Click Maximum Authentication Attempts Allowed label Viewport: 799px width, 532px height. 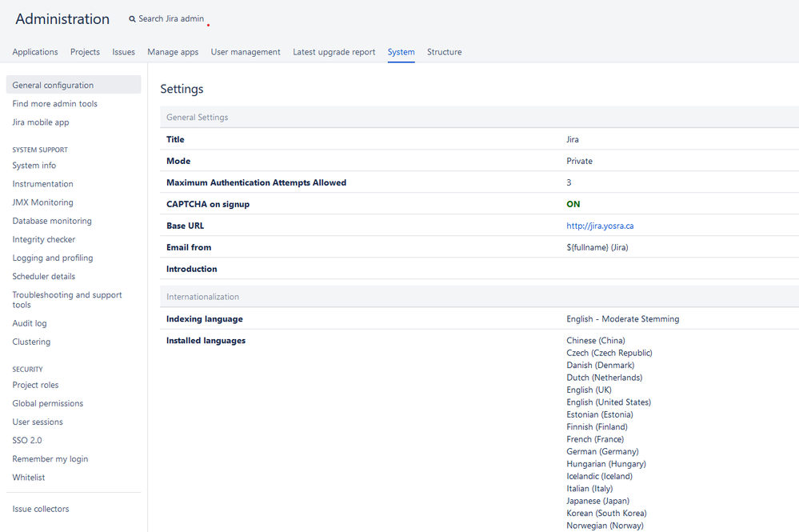coord(256,182)
